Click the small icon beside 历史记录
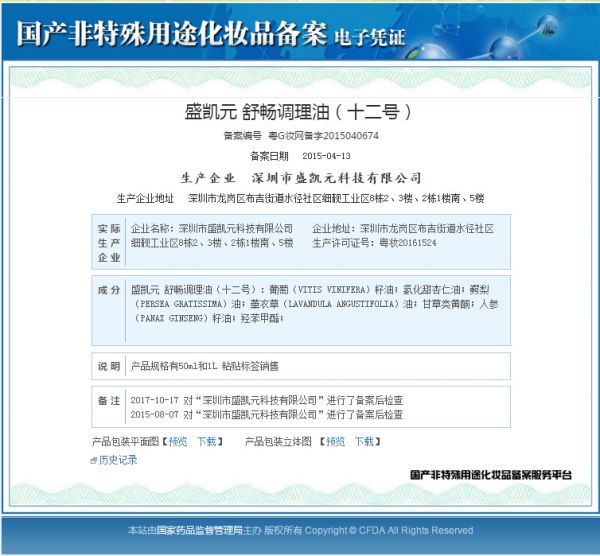 pos(94,460)
